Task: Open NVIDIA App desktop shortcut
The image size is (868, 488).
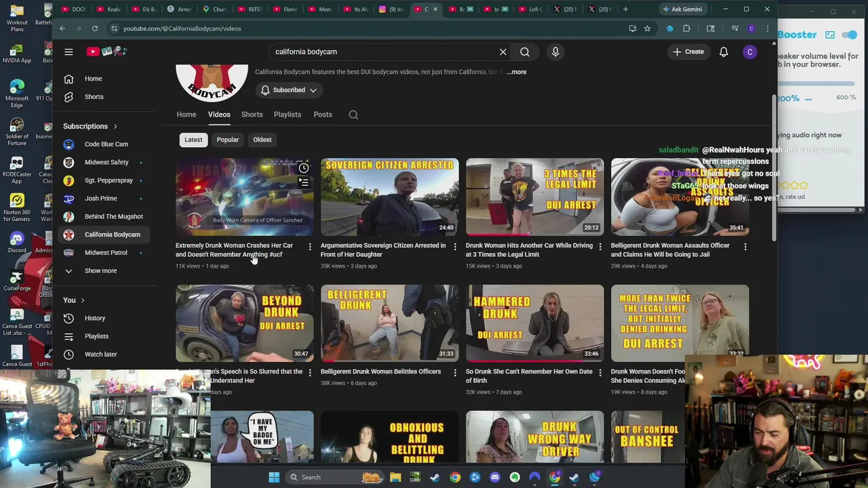Action: coord(17,52)
